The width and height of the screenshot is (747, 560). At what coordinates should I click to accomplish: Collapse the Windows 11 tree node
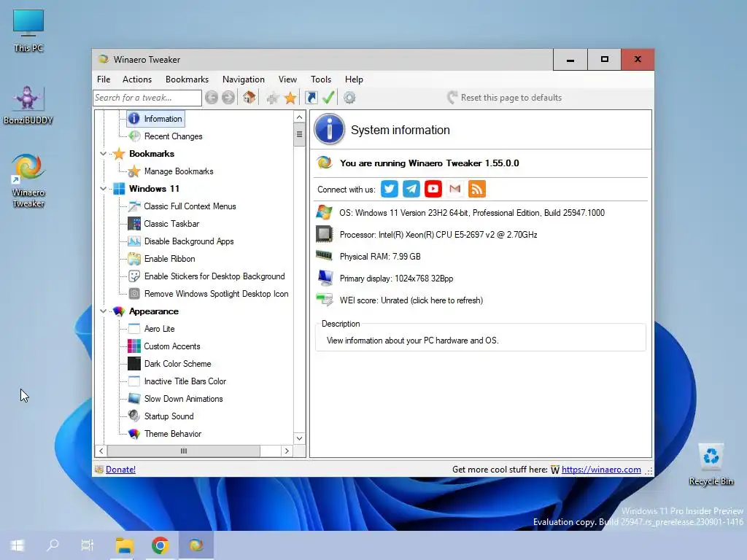click(x=103, y=189)
